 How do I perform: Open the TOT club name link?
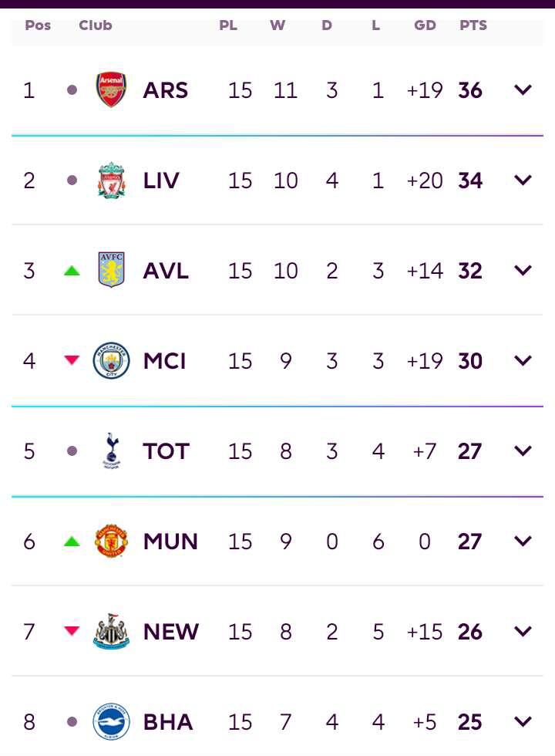pos(166,451)
